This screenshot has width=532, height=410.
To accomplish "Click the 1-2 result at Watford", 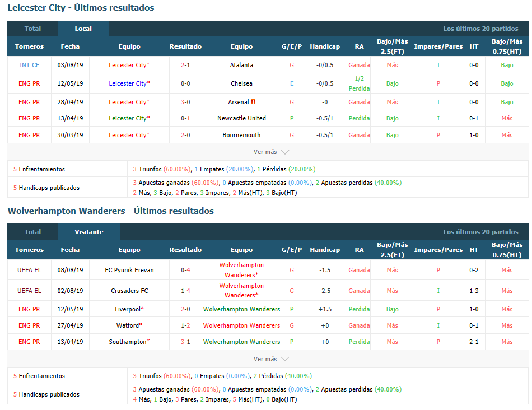I will (x=185, y=325).
